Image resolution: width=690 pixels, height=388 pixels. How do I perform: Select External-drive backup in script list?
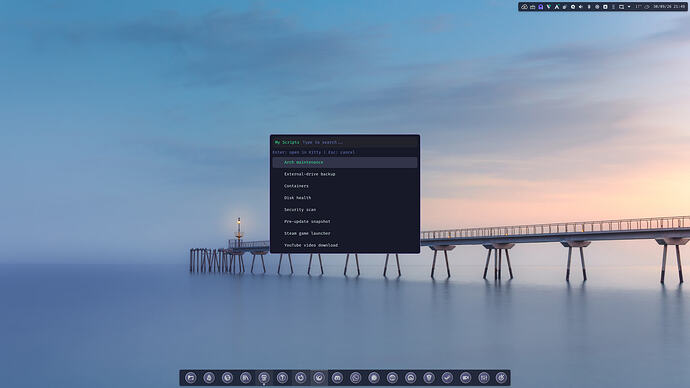[345, 174]
